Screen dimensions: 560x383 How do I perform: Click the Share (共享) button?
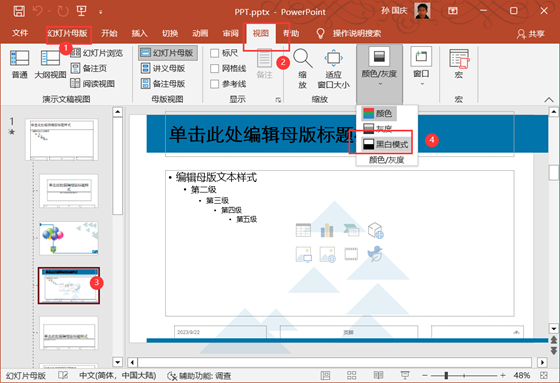tap(531, 34)
